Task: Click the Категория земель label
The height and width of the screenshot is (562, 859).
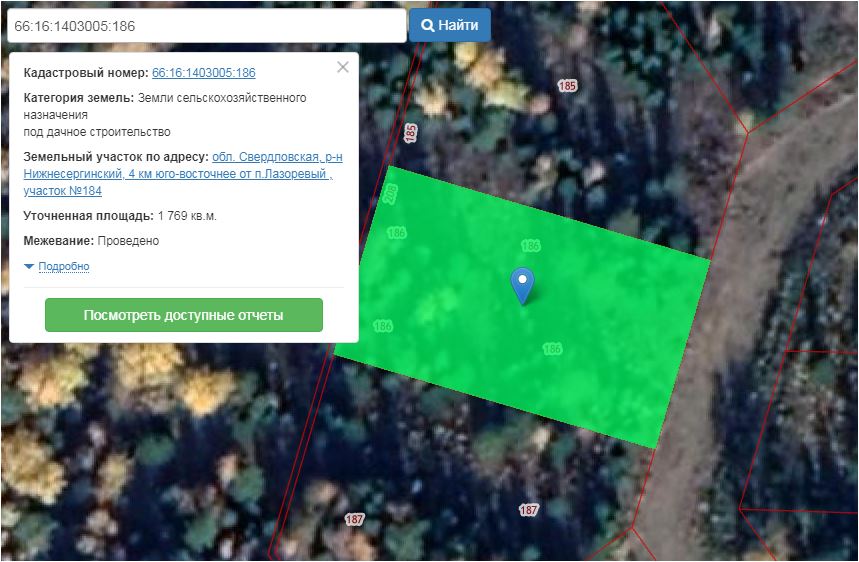Action: (x=78, y=98)
